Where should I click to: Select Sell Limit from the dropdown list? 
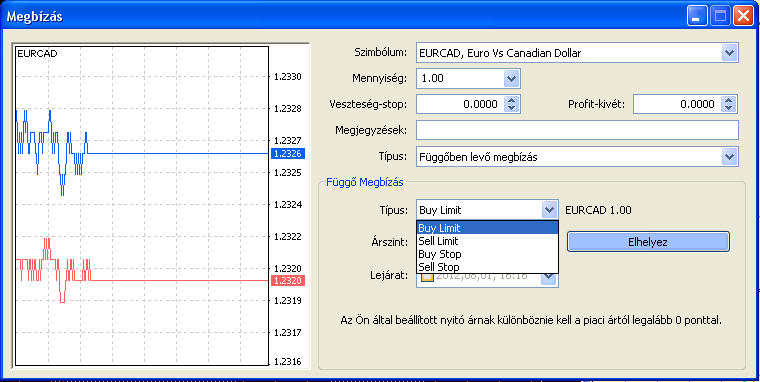(x=488, y=241)
